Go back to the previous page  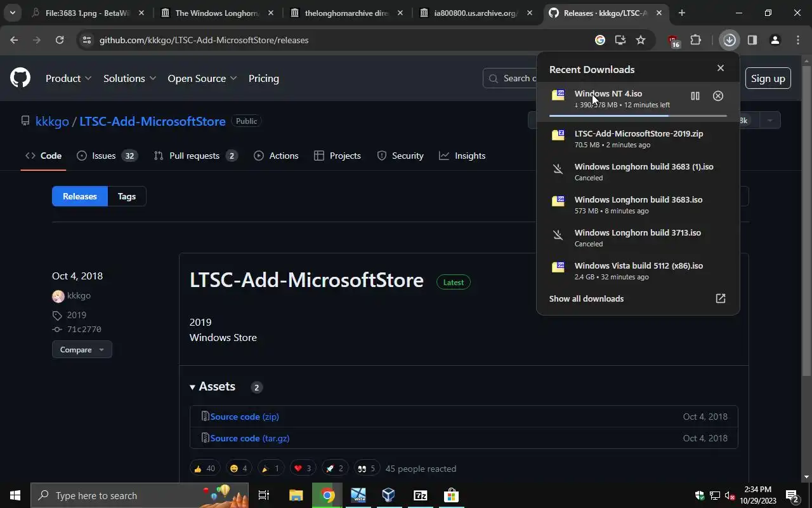(x=14, y=40)
